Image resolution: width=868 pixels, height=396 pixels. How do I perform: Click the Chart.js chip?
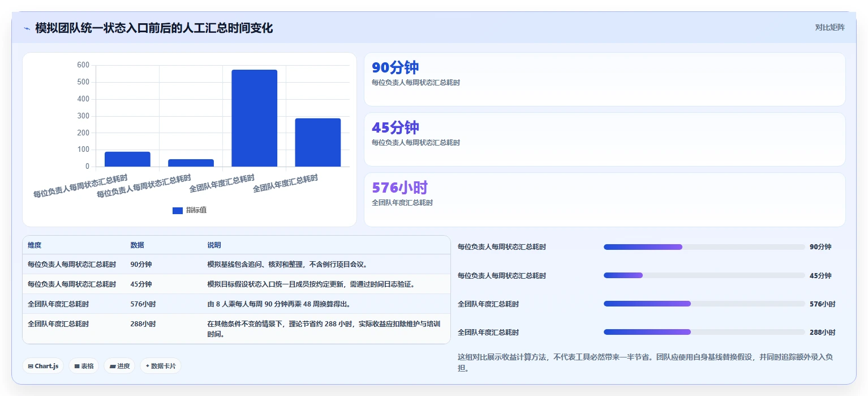43,366
